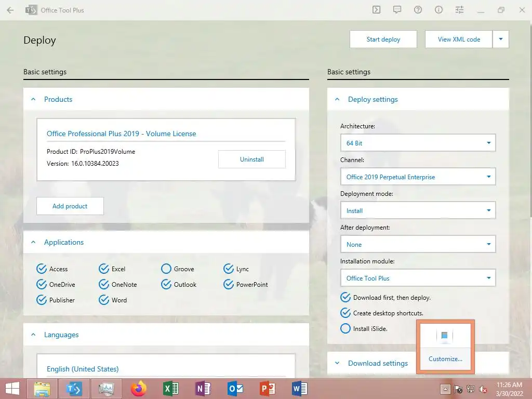
Task: Click the taskbar clock showing 11:26 AM
Action: pyautogui.click(x=509, y=389)
